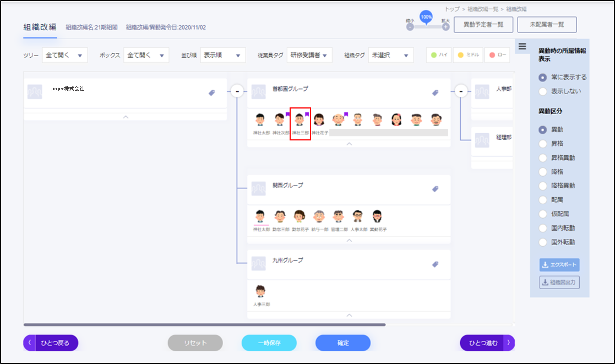Collapse 関西グループ member box chevron
Screen dimensions: 615x364
349,240
